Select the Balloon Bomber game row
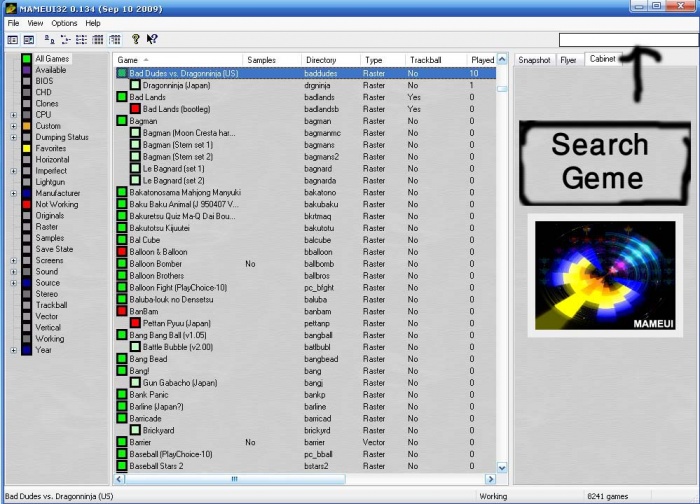Viewport: 700px width, 504px height. coord(305,264)
